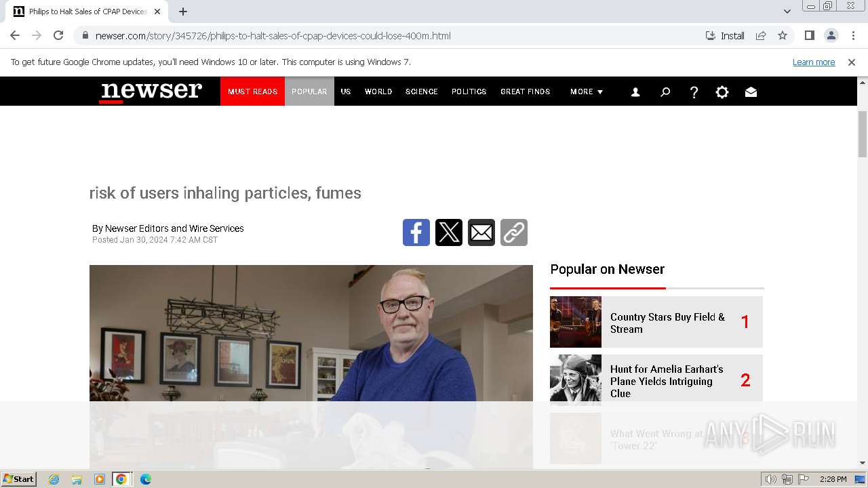Open tab search dropdown chevron
The width and height of the screenshot is (868, 488).
pos(787,12)
